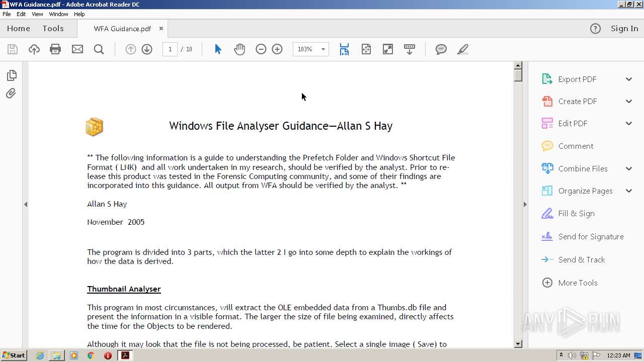Open the 103% zoom level dropdown
Viewport: 644px width, 362px height.
click(x=323, y=49)
